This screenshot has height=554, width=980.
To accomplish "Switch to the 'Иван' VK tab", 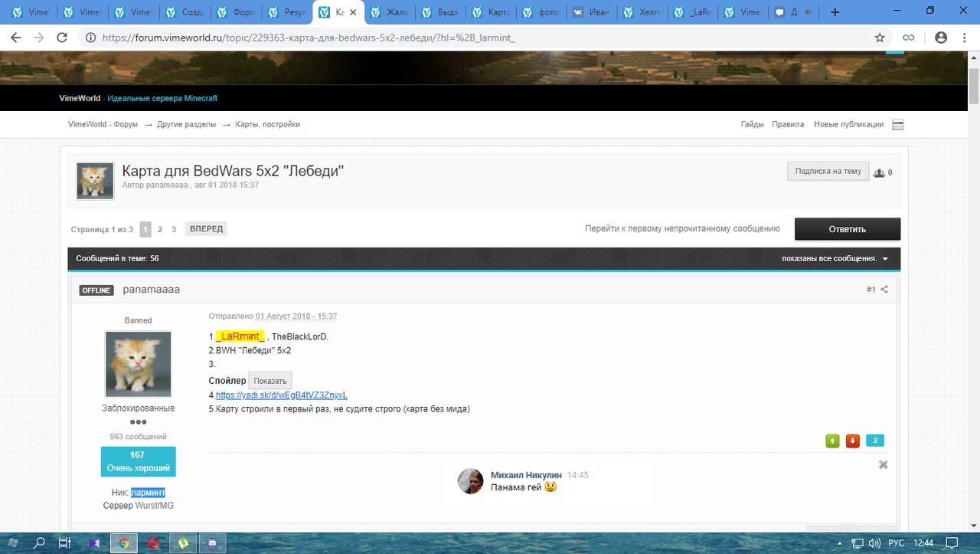I will point(593,12).
